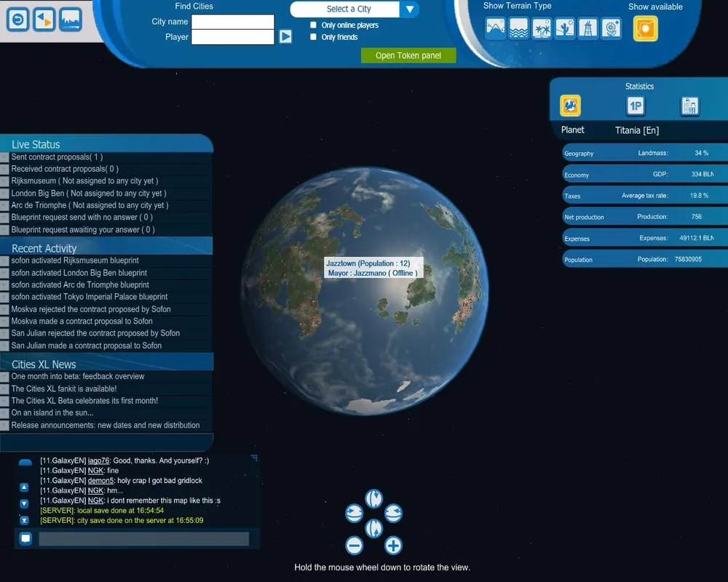Screen dimensions: 728x582
Task: Show mountain terrain type
Action: click(495, 28)
